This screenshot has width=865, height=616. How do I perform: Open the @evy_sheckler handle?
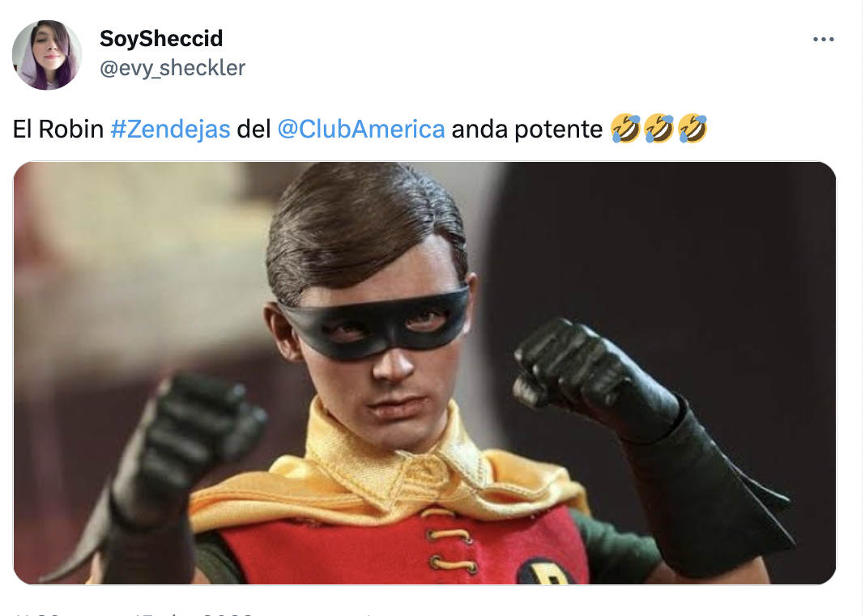click(x=173, y=68)
